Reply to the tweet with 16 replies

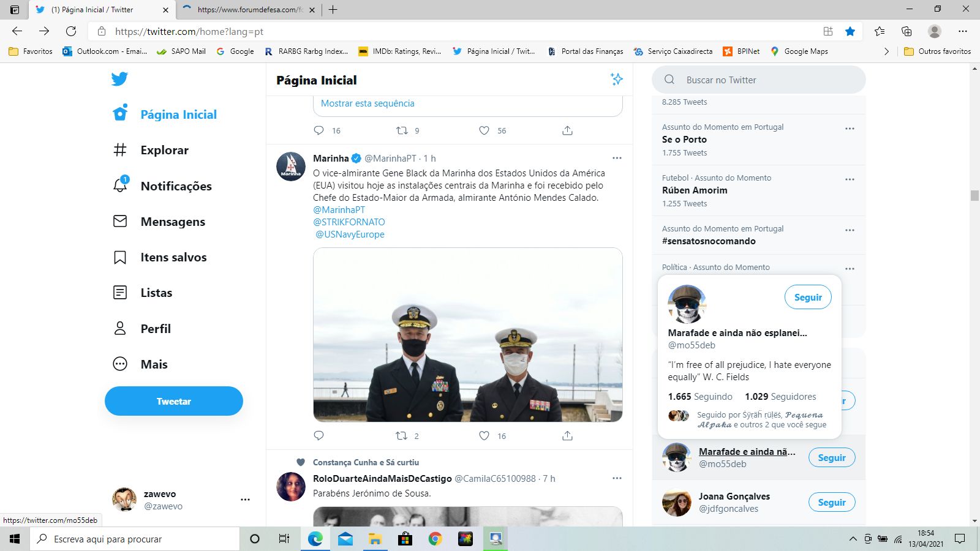pyautogui.click(x=318, y=130)
